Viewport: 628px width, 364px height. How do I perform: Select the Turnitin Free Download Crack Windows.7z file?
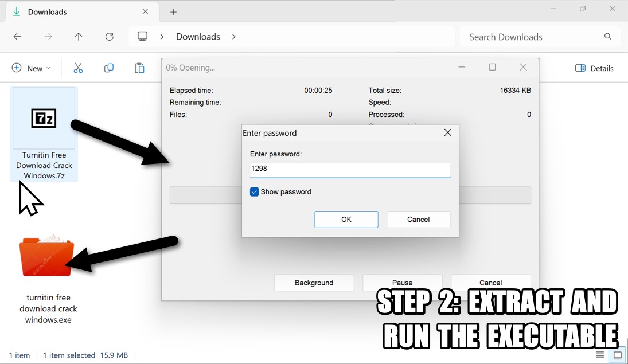coord(44,134)
